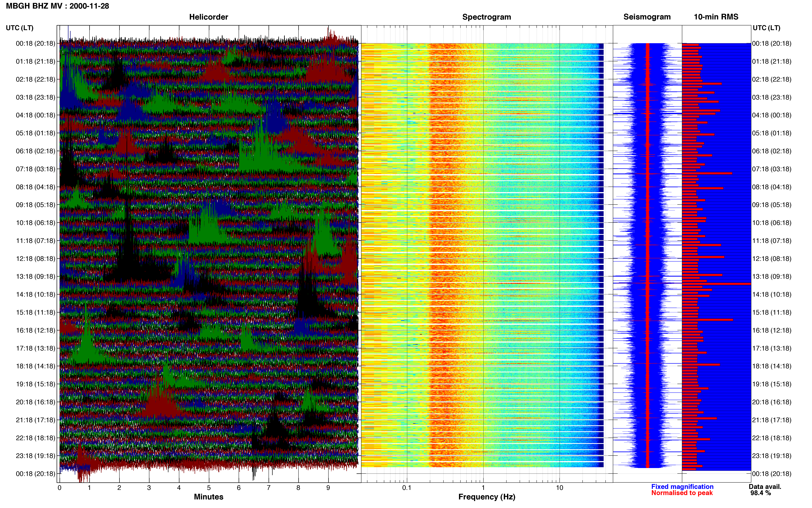Screen dimensions: 812x508
Task: Click the right time label '19:18 (15:18)'
Action: (x=772, y=384)
